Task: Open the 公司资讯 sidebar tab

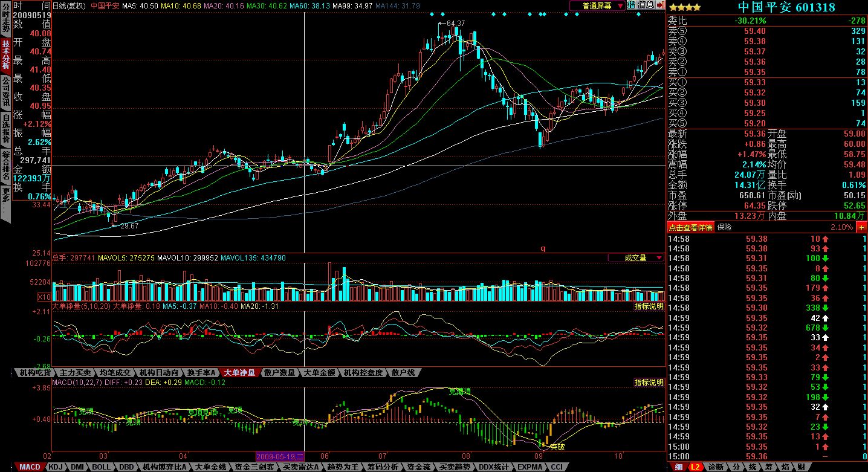Action: [5, 92]
